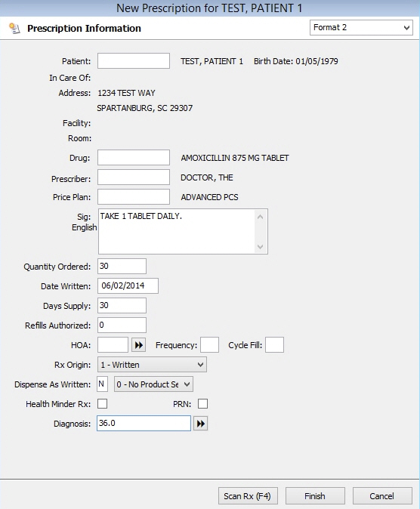Click the Sig box scroll down arrow

[x=260, y=246]
